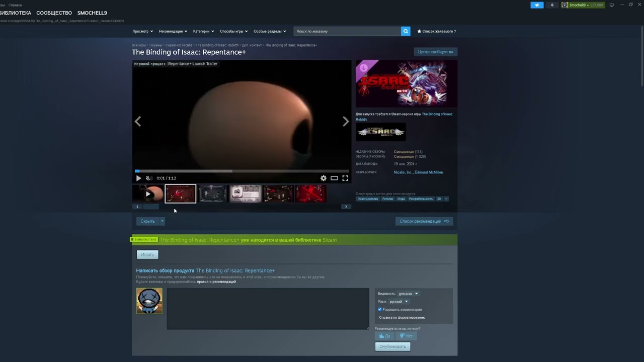Click the blue announcements megaphone icon
Viewport: 644px width, 362px height.
coord(537,5)
